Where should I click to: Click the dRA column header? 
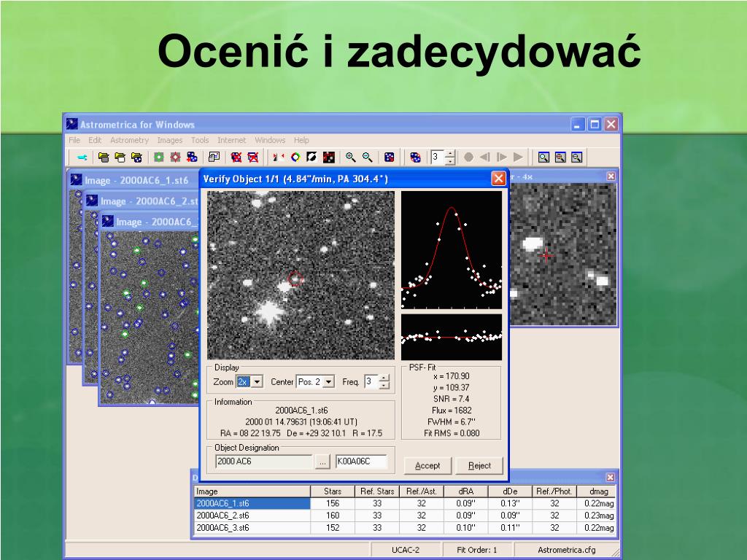point(465,491)
